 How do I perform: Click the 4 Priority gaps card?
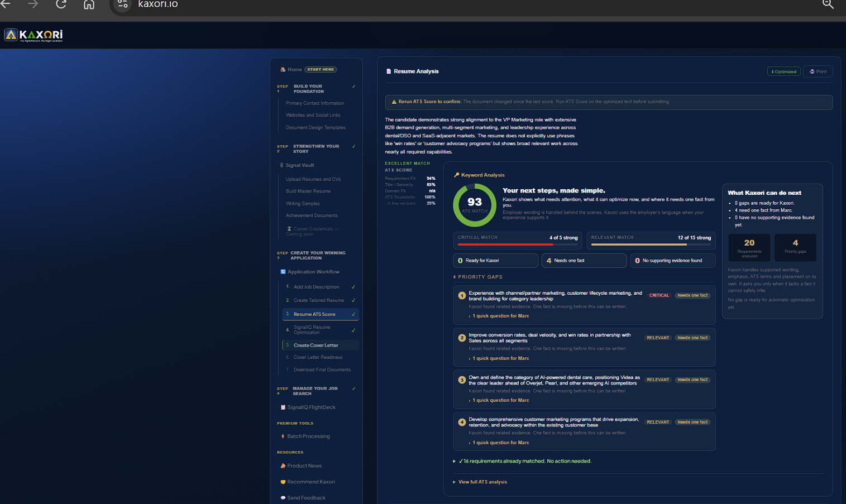tap(795, 247)
